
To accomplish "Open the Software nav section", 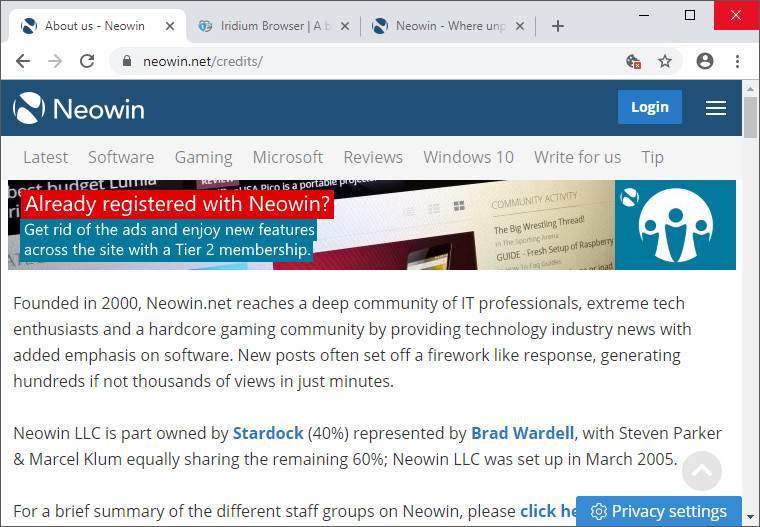I will point(121,157).
